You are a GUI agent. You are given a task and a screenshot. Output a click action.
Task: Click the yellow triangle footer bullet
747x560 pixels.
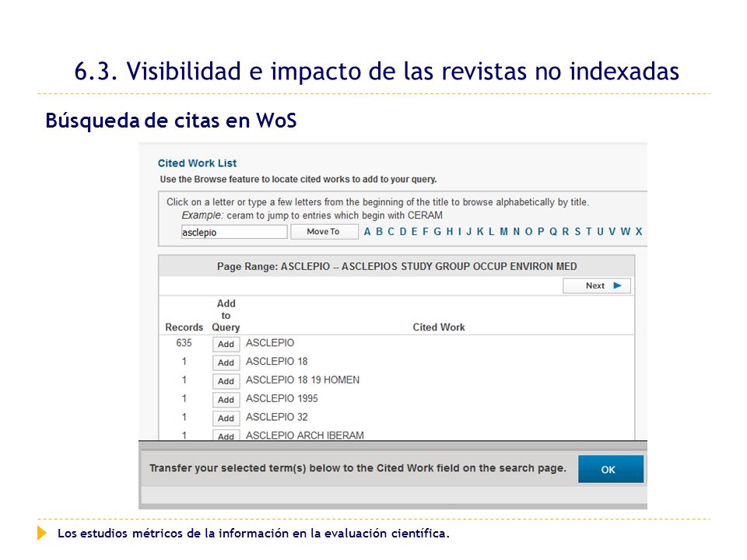pyautogui.click(x=42, y=533)
